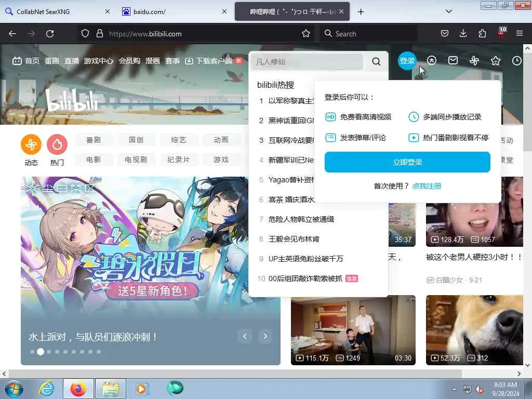The image size is (532, 399).
Task: Launch Internet Explorer from taskbar
Action: (x=46, y=389)
